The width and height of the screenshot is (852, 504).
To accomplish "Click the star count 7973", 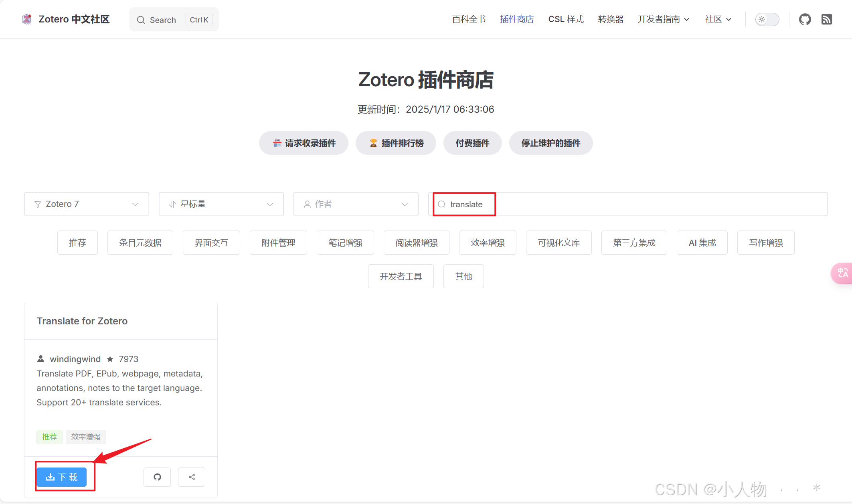I will coord(128,359).
